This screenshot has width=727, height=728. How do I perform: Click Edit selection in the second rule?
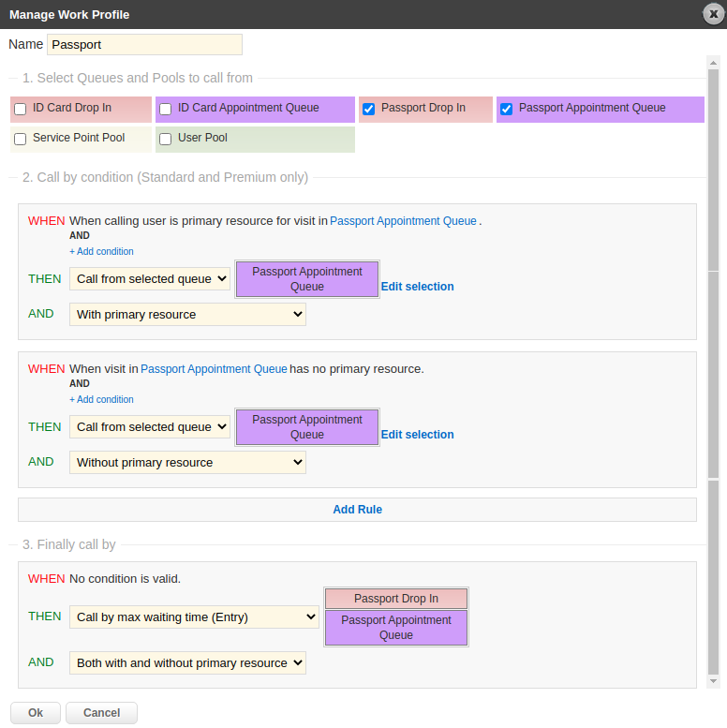[417, 435]
